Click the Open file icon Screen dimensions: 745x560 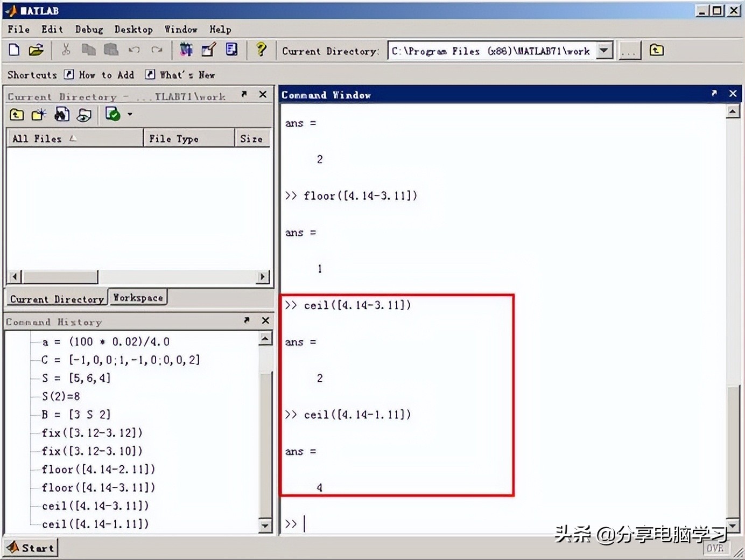36,50
